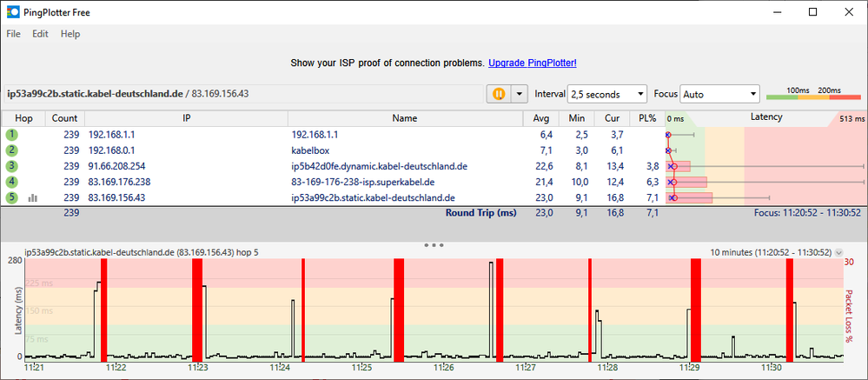The image size is (868, 380).
Task: Open the Interval dropdown showing 2,5 seconds
Action: tap(607, 94)
